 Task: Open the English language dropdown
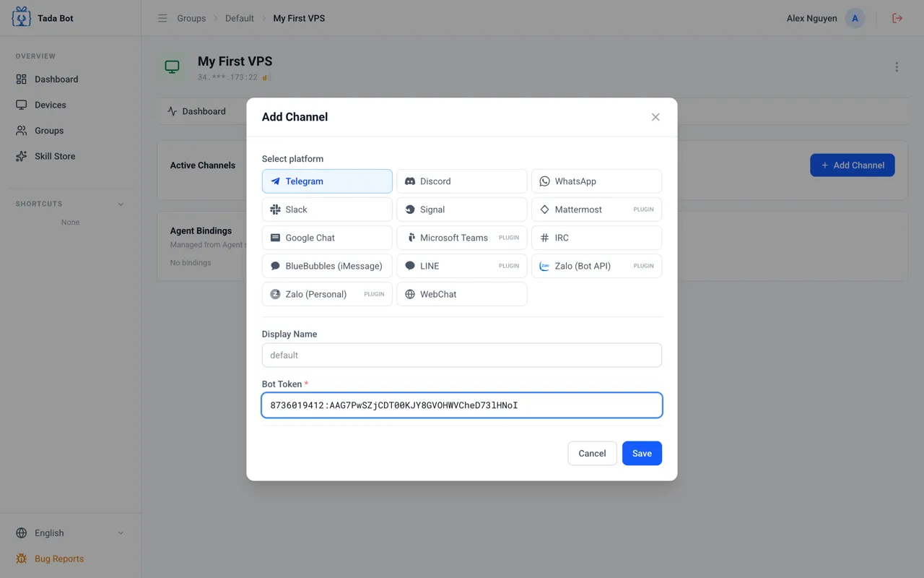(70, 533)
